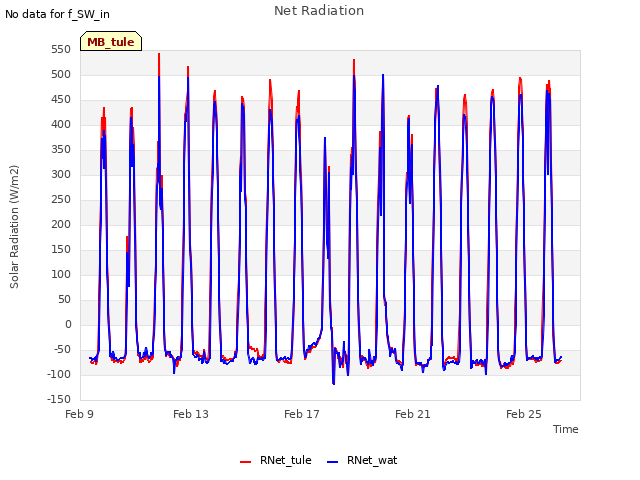Viewport: 640px width, 480px height.
Task: Click the Feb 9 x-axis tick label
Action: pyautogui.click(x=80, y=414)
